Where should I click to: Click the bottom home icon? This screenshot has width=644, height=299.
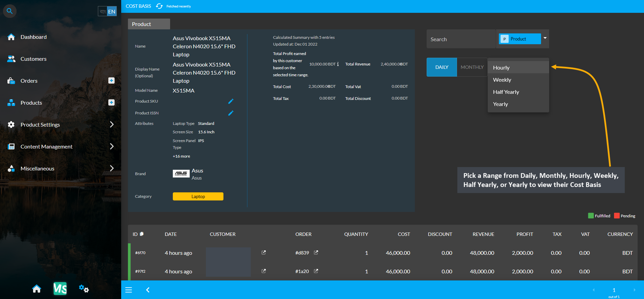point(36,289)
